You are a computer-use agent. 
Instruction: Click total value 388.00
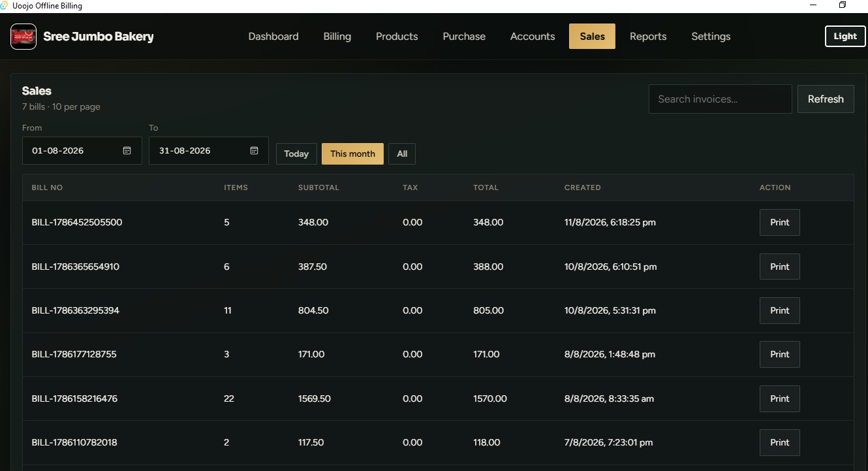coord(488,267)
